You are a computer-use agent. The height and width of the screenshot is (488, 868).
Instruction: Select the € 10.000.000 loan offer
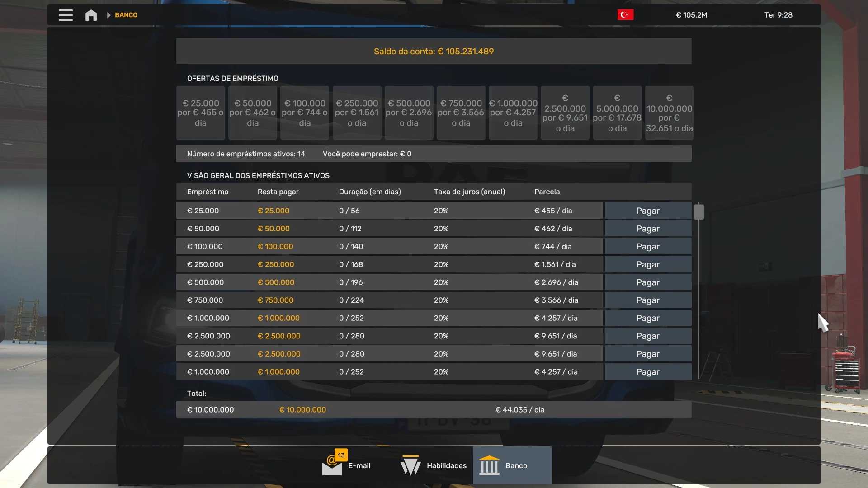pos(669,113)
